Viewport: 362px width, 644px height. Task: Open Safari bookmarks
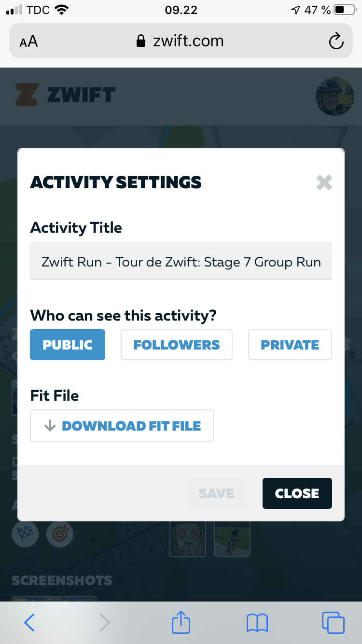coord(257,623)
